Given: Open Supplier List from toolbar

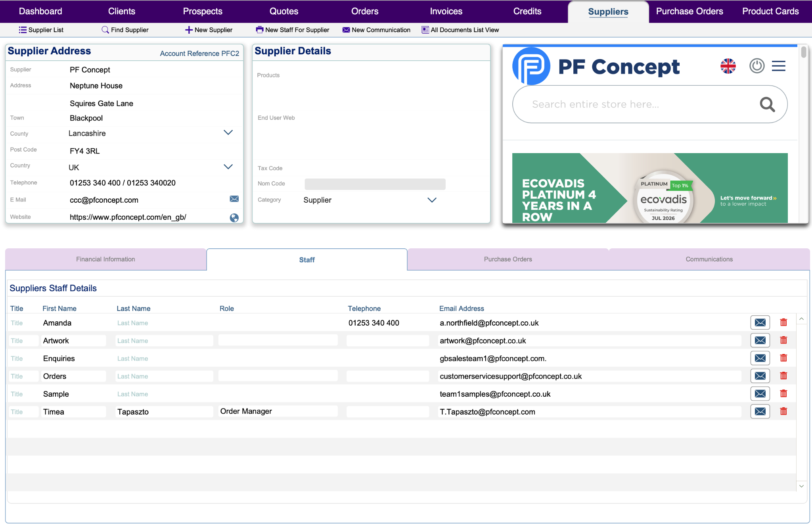Looking at the screenshot, I should point(41,30).
